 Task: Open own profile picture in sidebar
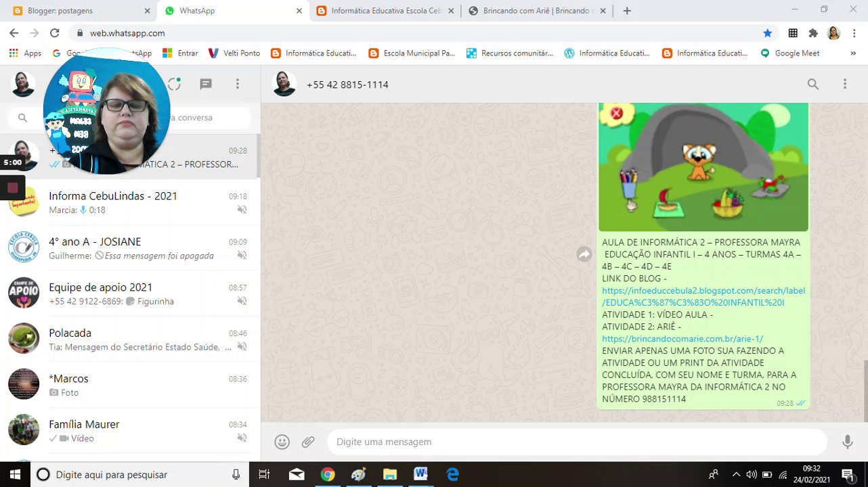point(23,84)
